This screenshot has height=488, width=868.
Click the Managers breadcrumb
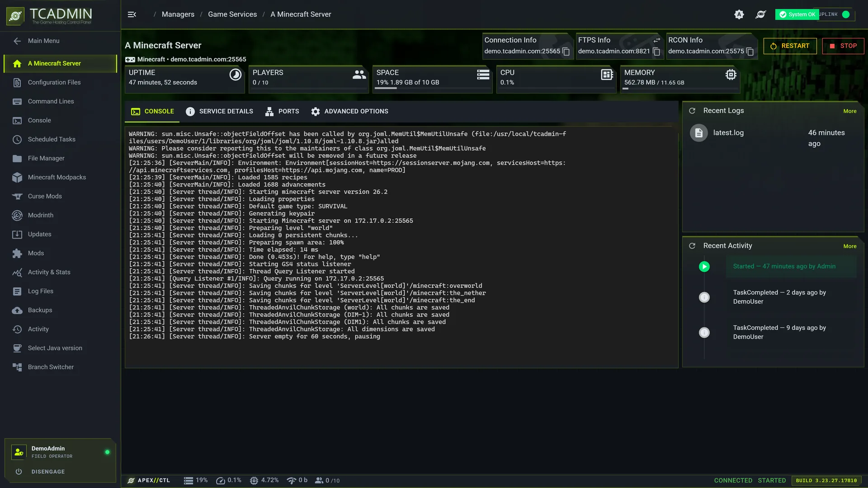178,14
